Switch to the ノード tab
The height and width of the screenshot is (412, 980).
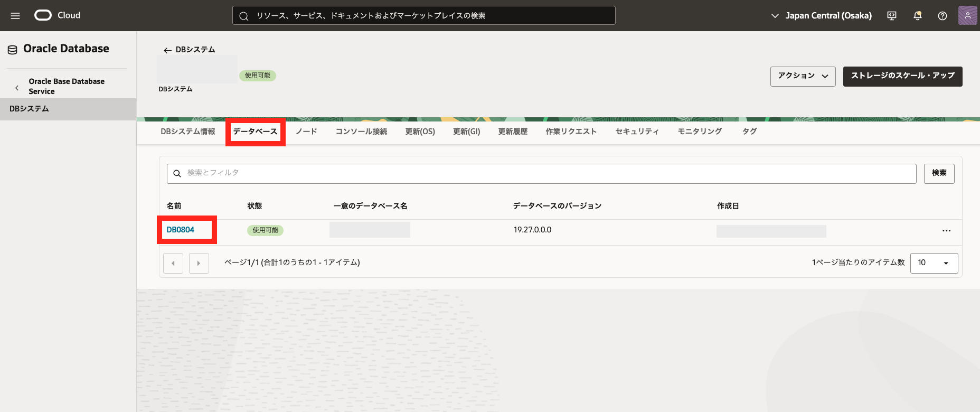tap(306, 132)
